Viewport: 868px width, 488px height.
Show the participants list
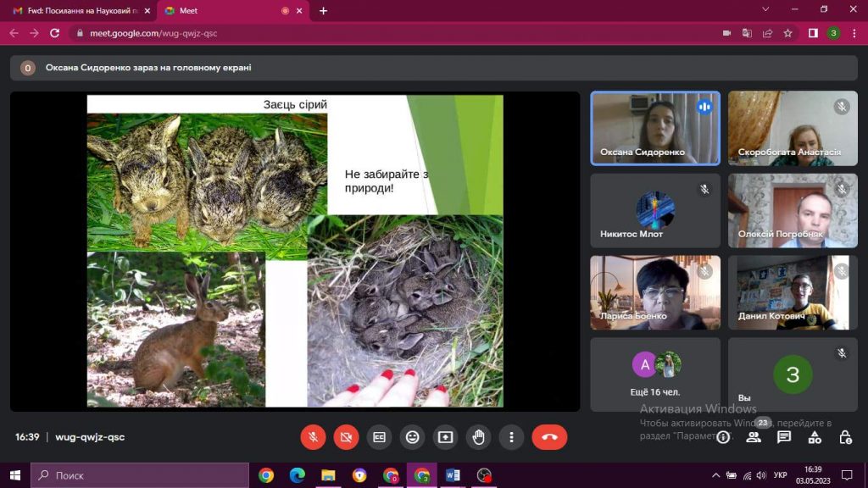click(x=754, y=438)
